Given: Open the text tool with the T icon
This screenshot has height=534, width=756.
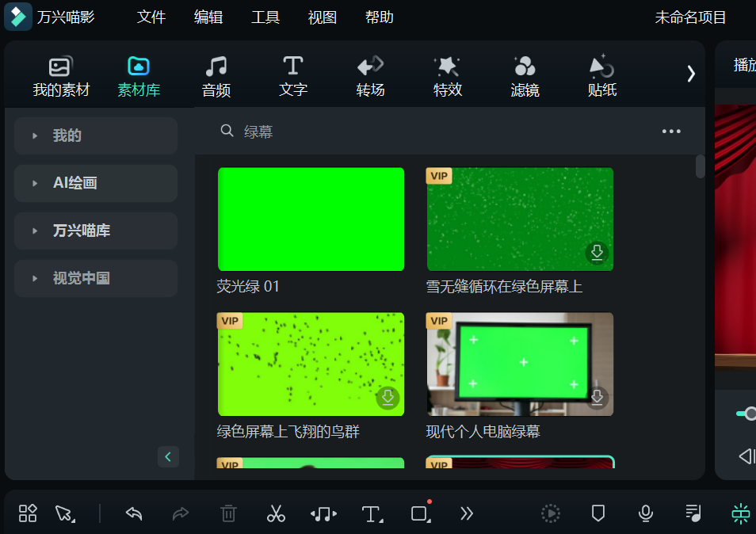Looking at the screenshot, I should pyautogui.click(x=369, y=513).
